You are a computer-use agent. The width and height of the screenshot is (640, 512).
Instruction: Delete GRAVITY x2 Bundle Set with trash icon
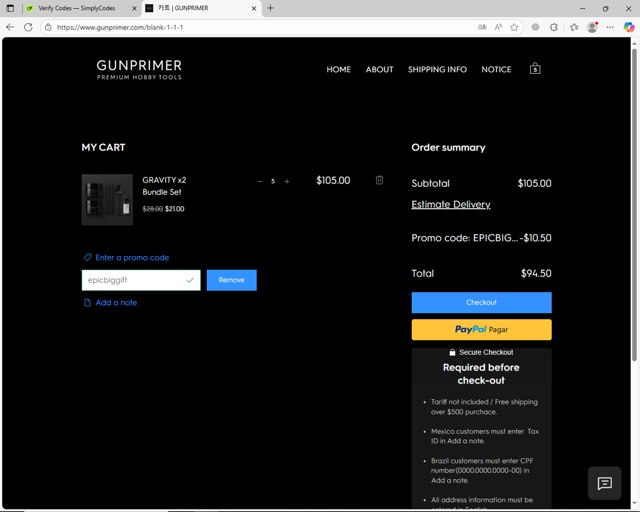(379, 180)
